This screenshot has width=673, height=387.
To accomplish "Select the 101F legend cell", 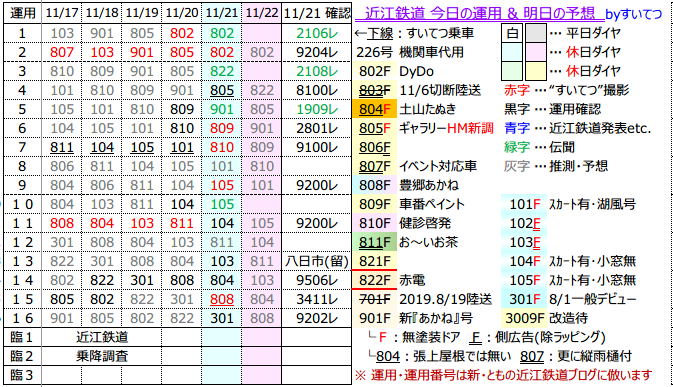I will [524, 204].
